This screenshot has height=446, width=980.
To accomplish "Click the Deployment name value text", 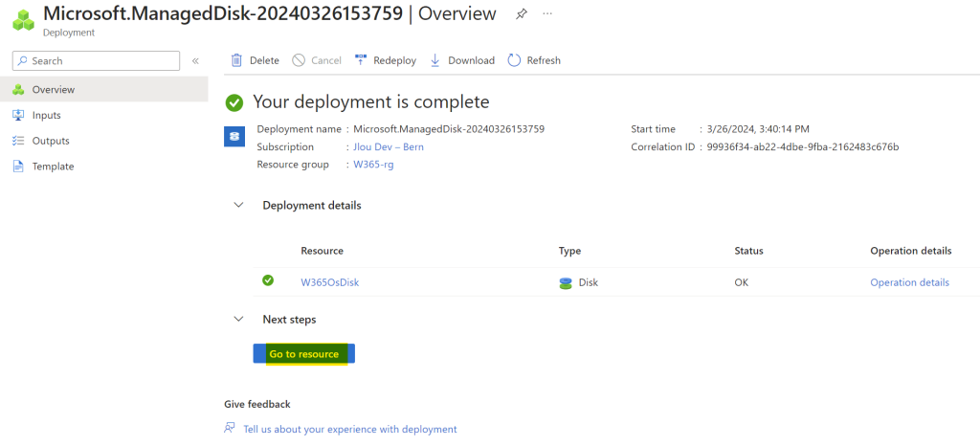I will [x=449, y=129].
